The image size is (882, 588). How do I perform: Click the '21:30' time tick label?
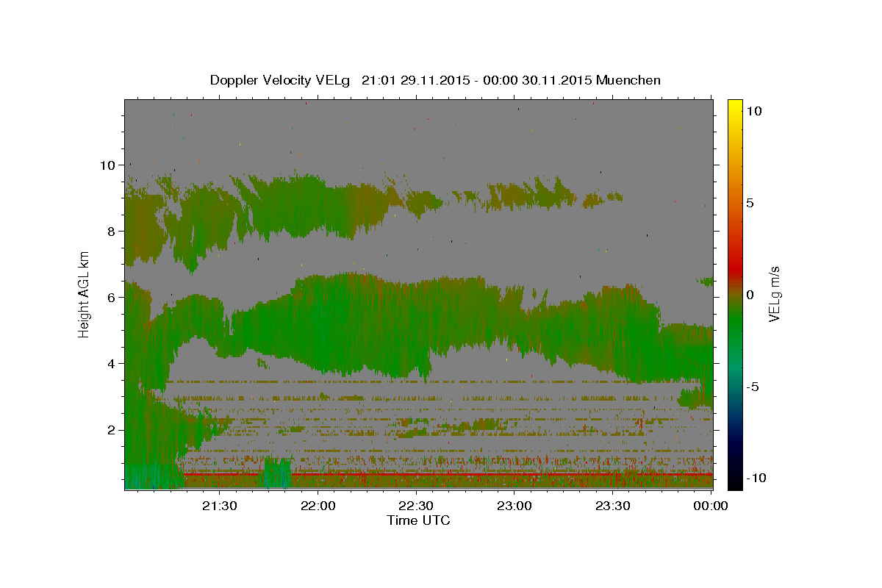tap(219, 506)
